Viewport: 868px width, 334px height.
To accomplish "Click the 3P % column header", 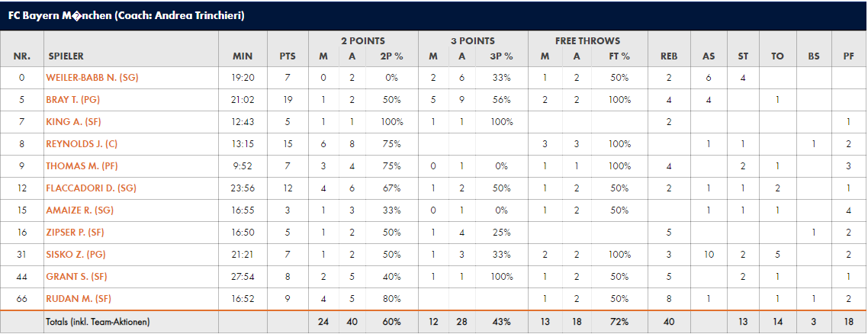I will tap(502, 56).
